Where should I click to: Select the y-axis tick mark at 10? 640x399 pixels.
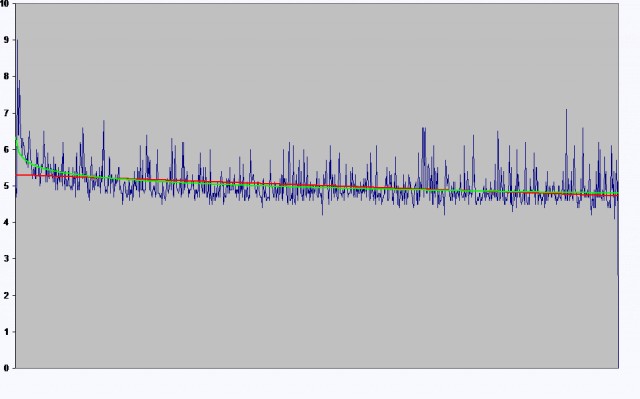(x=14, y=4)
